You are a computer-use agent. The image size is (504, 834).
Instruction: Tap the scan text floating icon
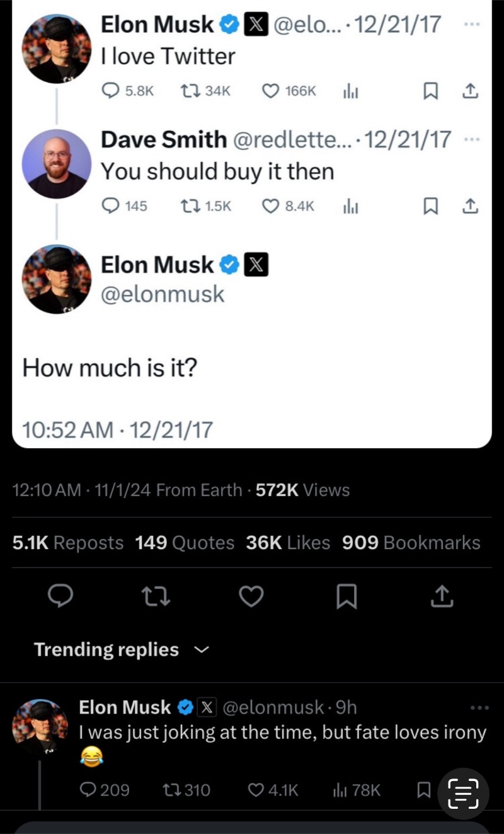[463, 793]
